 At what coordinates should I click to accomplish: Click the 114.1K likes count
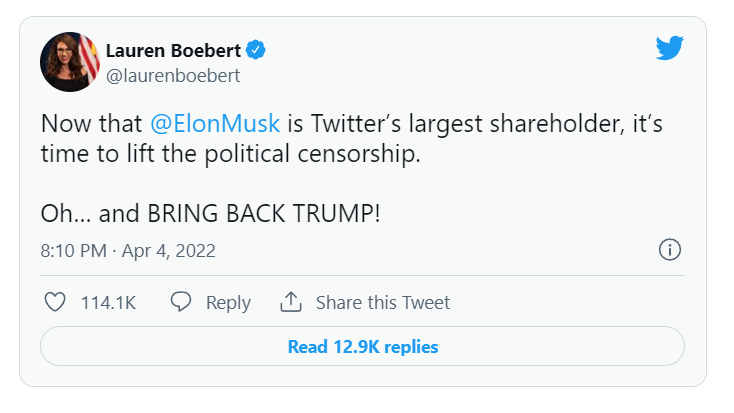[x=108, y=302]
